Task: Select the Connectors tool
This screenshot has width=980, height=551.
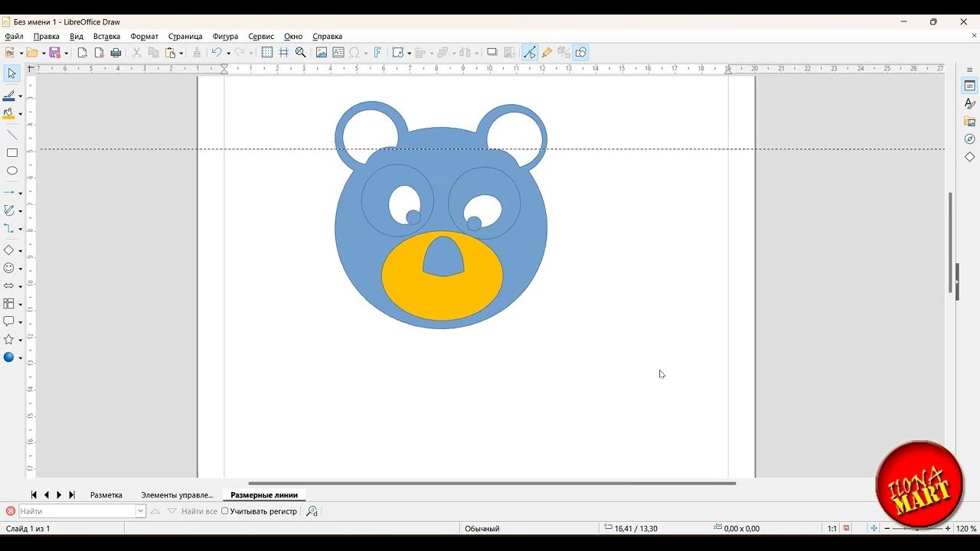Action: (x=9, y=228)
